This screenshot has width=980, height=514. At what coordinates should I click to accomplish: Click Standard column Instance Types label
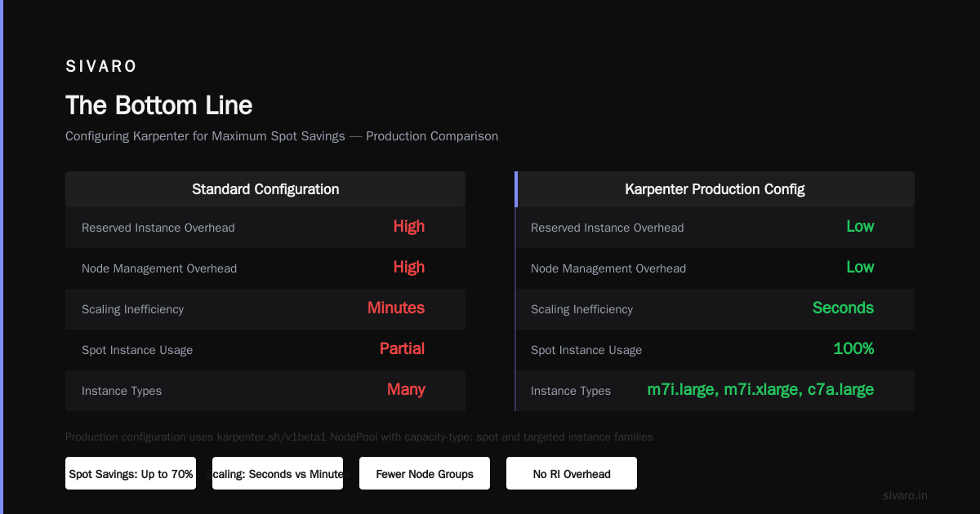tap(122, 391)
